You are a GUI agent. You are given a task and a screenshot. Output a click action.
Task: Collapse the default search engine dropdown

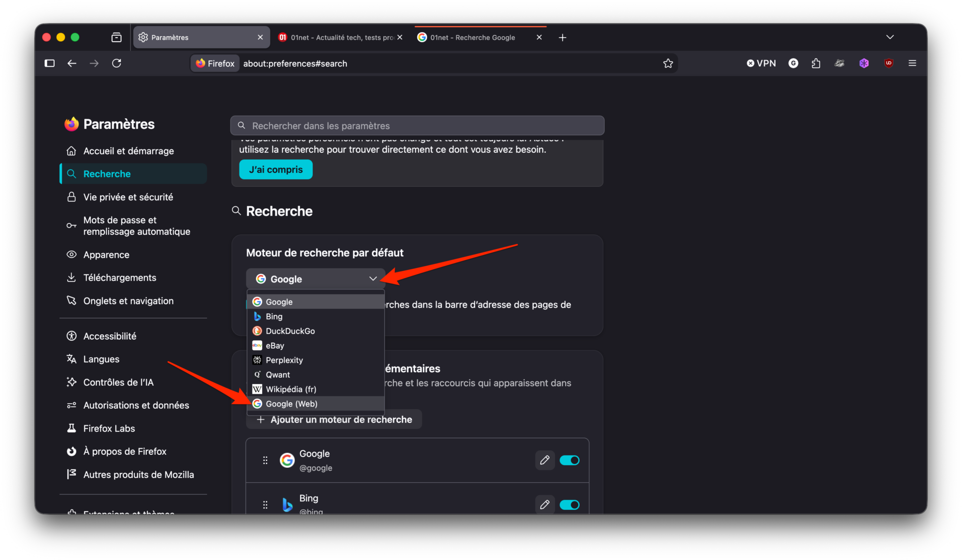click(x=316, y=279)
